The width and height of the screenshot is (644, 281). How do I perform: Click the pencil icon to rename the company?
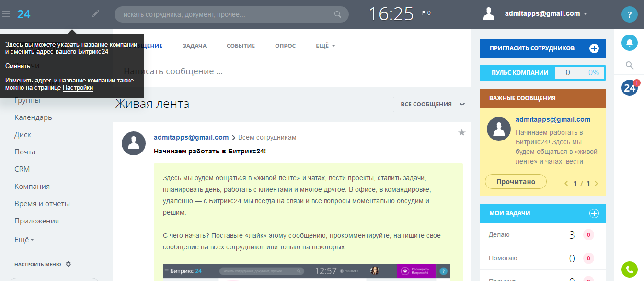coord(95,14)
